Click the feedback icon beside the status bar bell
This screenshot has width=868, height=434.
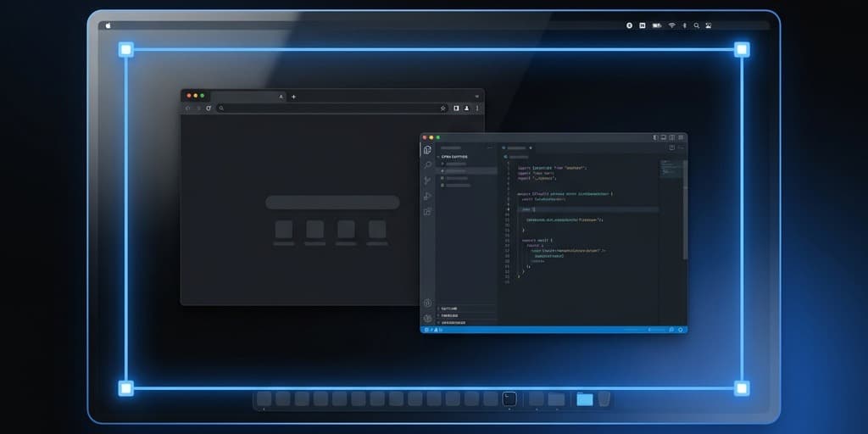click(671, 330)
